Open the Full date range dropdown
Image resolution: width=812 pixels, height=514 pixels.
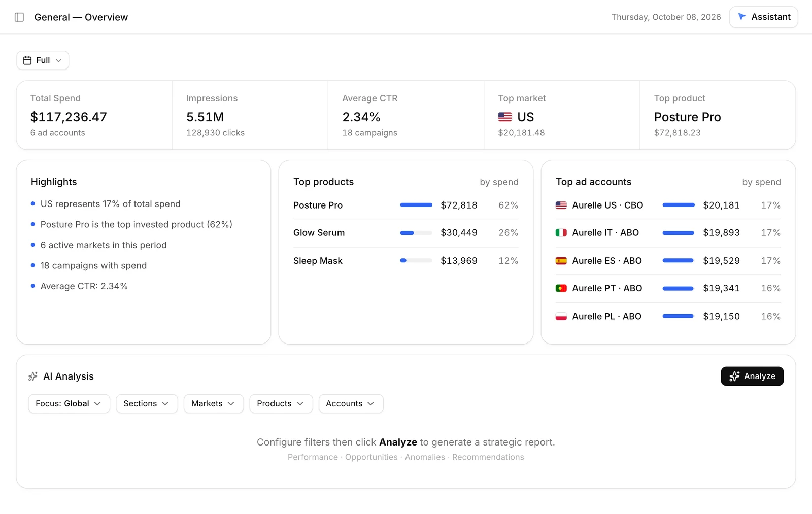(x=43, y=60)
